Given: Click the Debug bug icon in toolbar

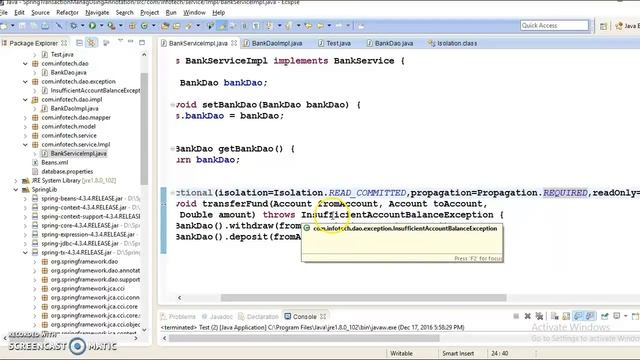Looking at the screenshot, I should 73,26.
